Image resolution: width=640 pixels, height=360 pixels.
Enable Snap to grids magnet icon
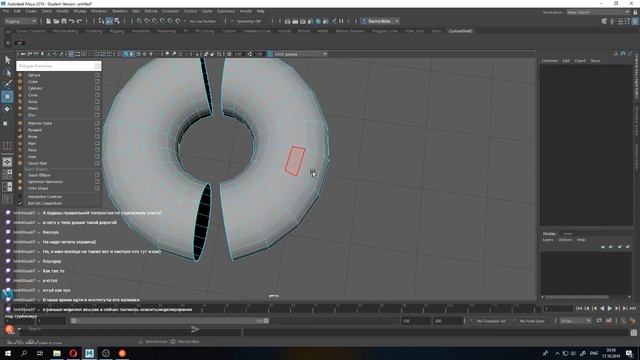pyautogui.click(x=139, y=21)
